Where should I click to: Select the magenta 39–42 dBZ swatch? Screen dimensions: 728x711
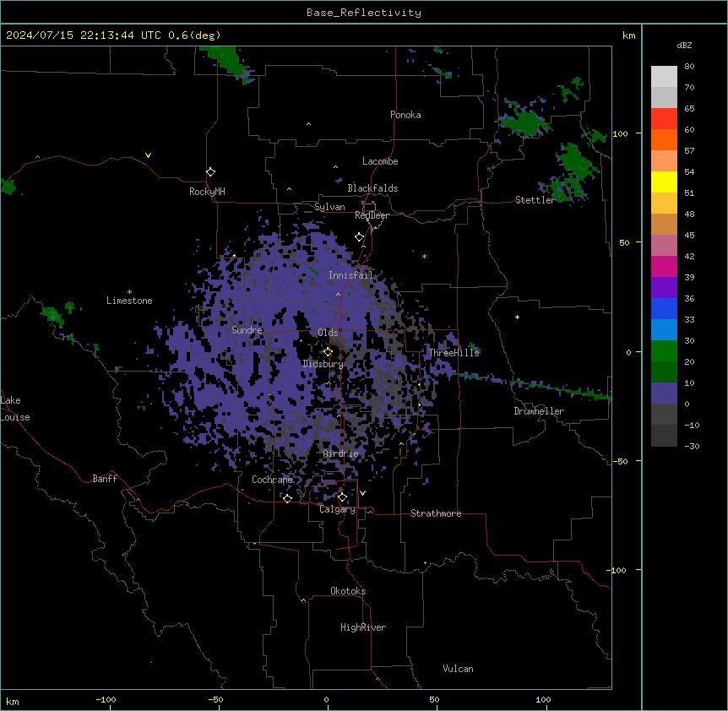(x=664, y=266)
